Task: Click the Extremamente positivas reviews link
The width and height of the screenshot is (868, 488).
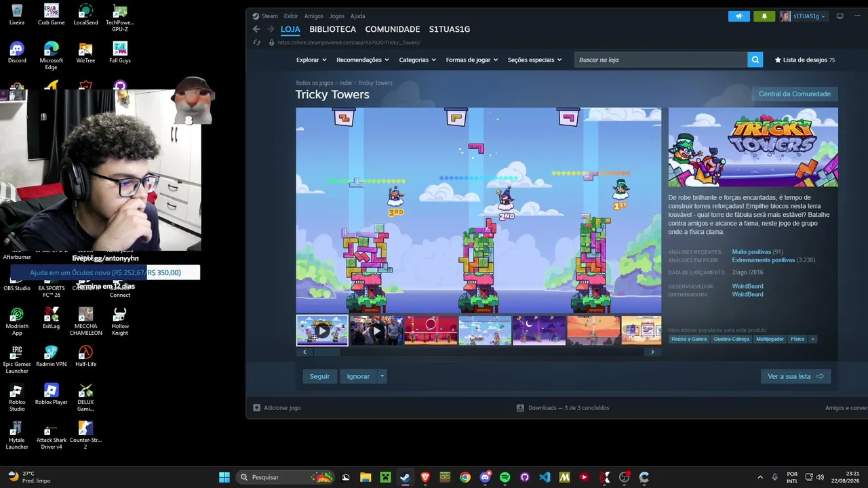Action: [x=764, y=260]
